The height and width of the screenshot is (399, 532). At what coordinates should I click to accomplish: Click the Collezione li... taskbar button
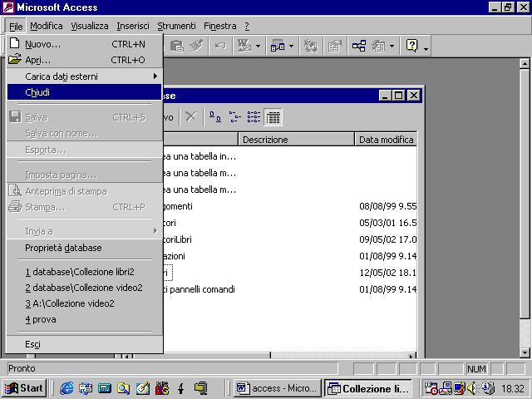368,388
